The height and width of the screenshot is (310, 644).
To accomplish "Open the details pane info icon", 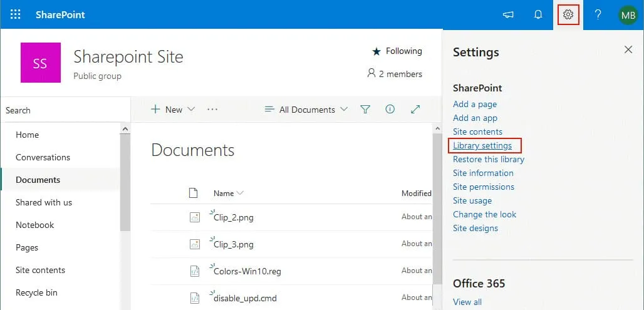I will point(390,110).
